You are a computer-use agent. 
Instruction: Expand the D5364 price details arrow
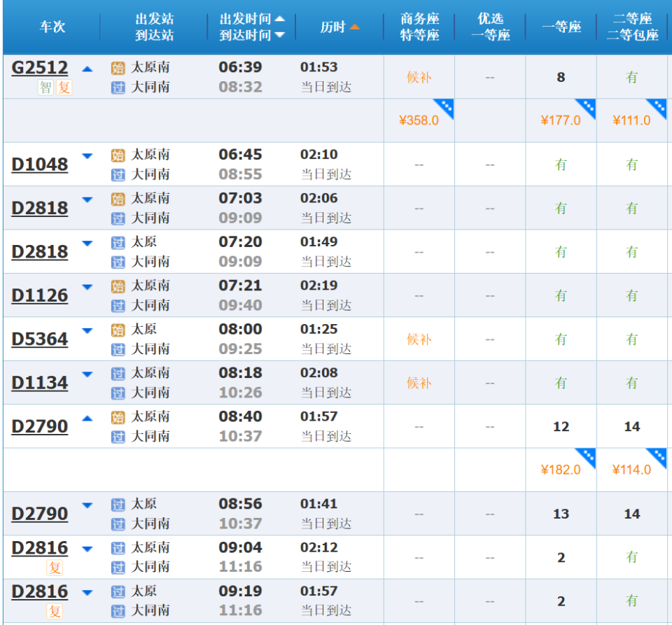[x=87, y=331]
